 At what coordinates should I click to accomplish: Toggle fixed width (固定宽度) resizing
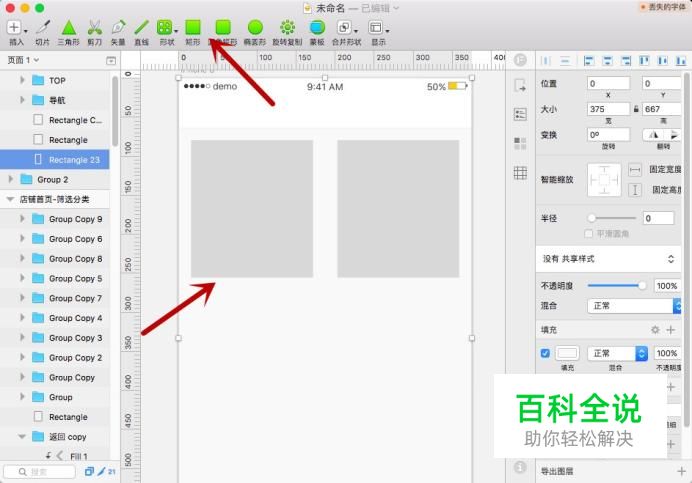635,170
